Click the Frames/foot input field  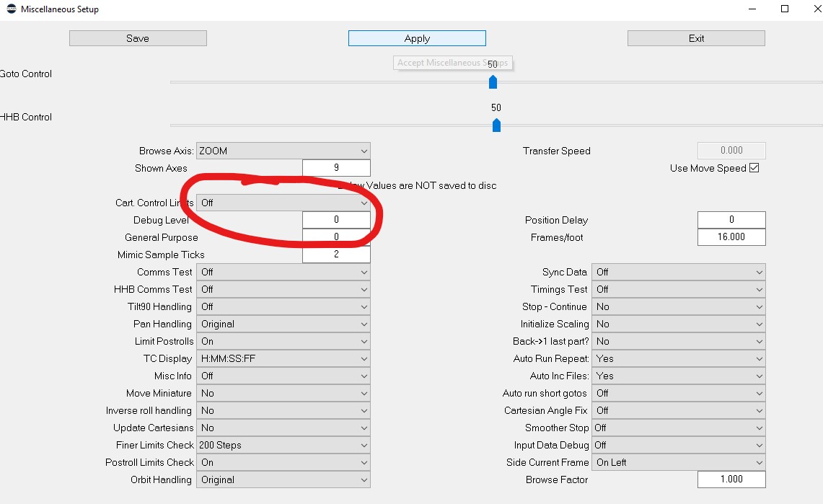coord(731,237)
